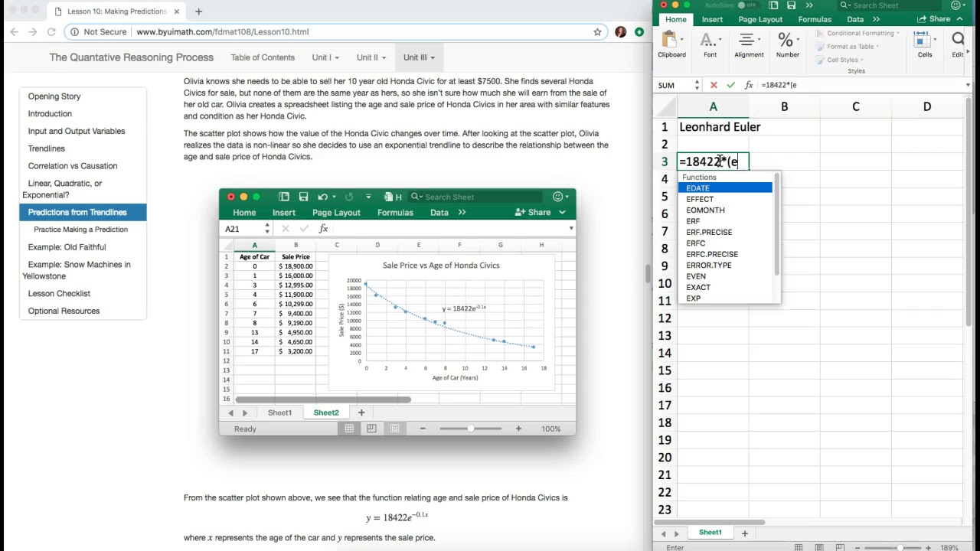Choose EFFECT from the function list
Image resolution: width=980 pixels, height=551 pixels.
point(725,199)
